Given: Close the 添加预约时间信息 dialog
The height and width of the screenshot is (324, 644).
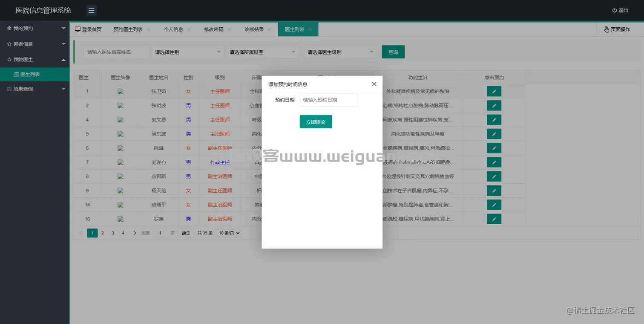Looking at the screenshot, I should tap(374, 84).
